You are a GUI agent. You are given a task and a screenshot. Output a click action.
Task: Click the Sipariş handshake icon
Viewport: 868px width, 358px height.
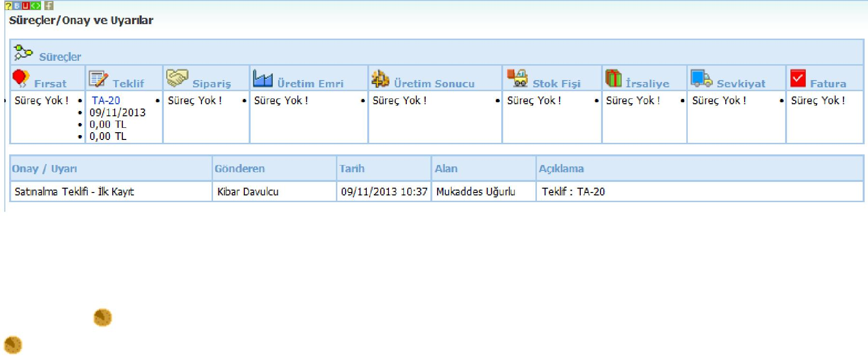point(177,78)
